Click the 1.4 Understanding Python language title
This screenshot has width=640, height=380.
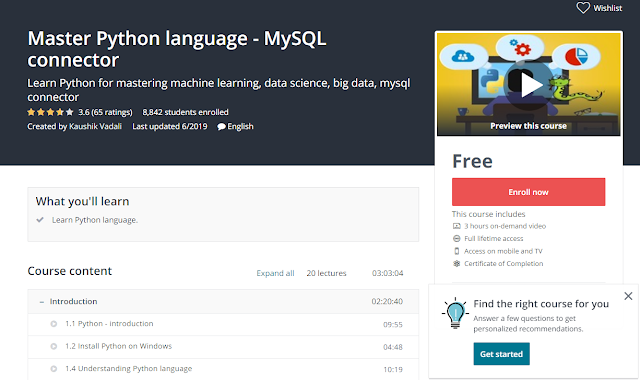(128, 368)
